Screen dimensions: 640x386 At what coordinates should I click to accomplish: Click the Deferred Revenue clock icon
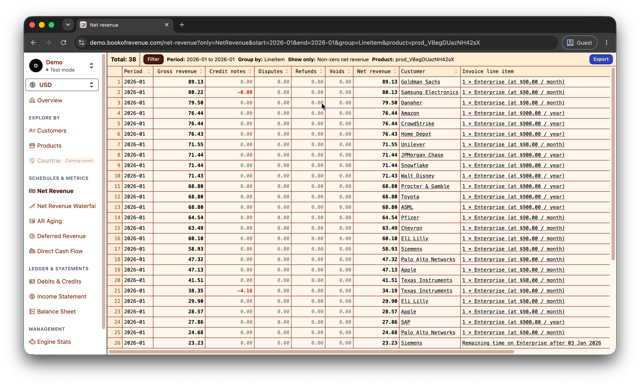pos(32,236)
